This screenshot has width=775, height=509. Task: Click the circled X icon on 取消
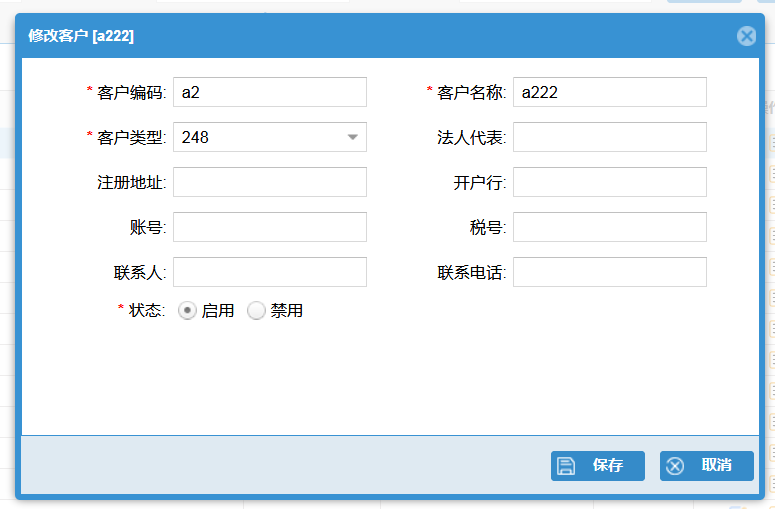(x=675, y=466)
